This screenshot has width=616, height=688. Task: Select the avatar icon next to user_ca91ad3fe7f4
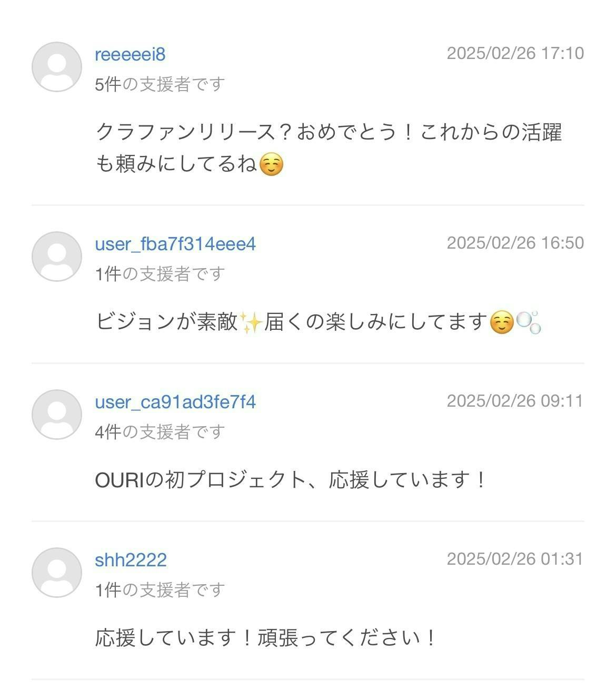[56, 415]
